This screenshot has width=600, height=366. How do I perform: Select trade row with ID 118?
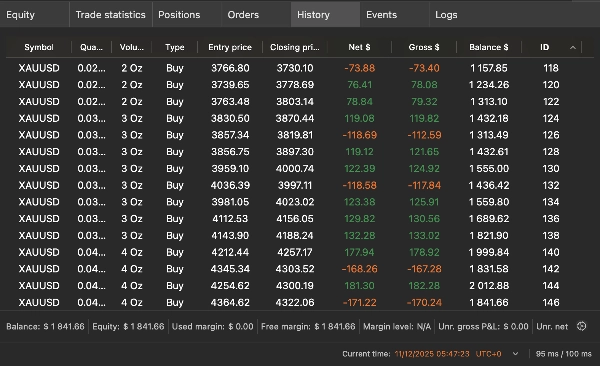(300, 68)
